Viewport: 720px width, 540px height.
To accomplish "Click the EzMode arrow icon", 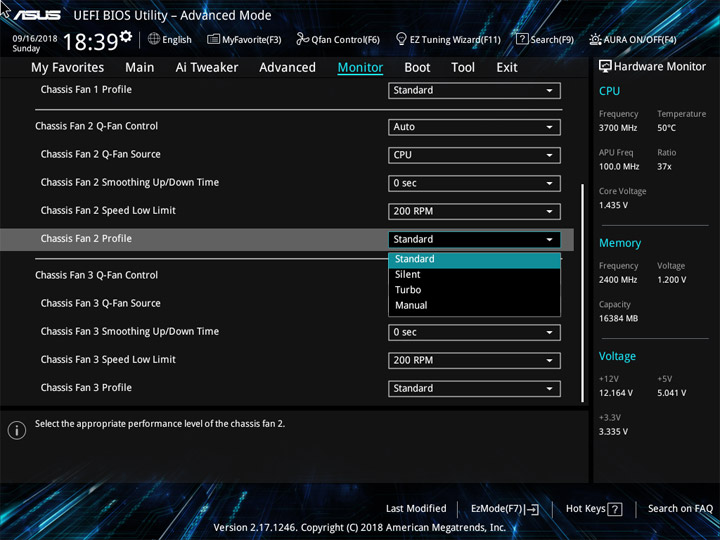I will coord(532,509).
